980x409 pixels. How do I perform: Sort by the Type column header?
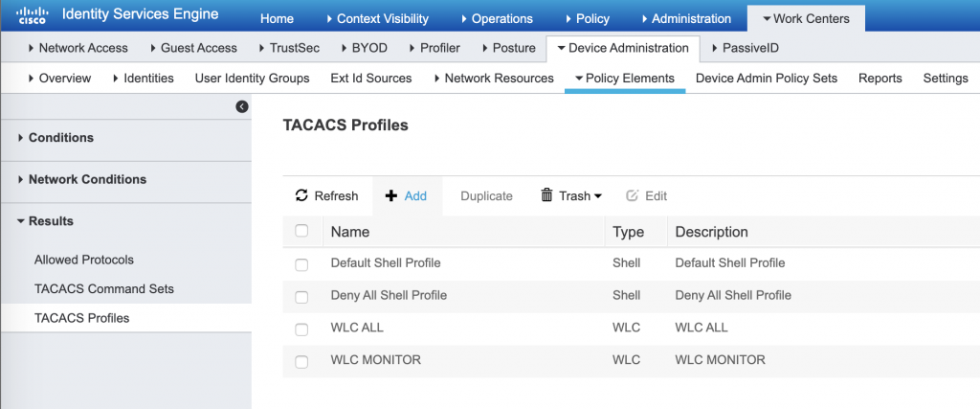(628, 232)
